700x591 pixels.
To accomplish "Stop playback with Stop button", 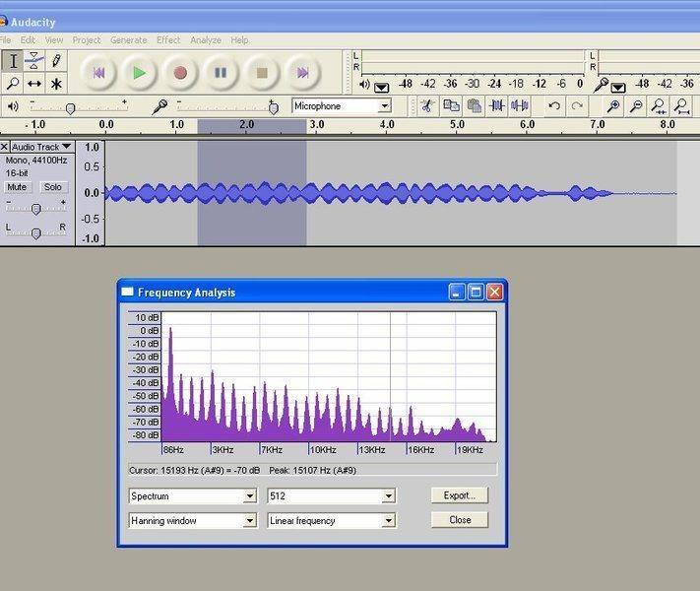I will [x=262, y=72].
